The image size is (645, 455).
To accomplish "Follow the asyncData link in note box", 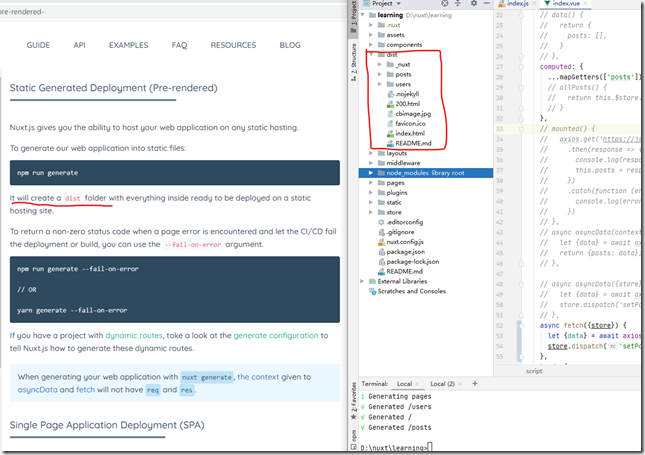I will [37, 390].
